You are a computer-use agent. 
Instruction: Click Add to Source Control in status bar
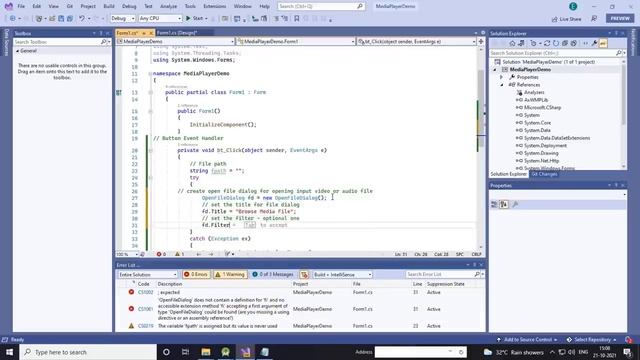click(527, 340)
